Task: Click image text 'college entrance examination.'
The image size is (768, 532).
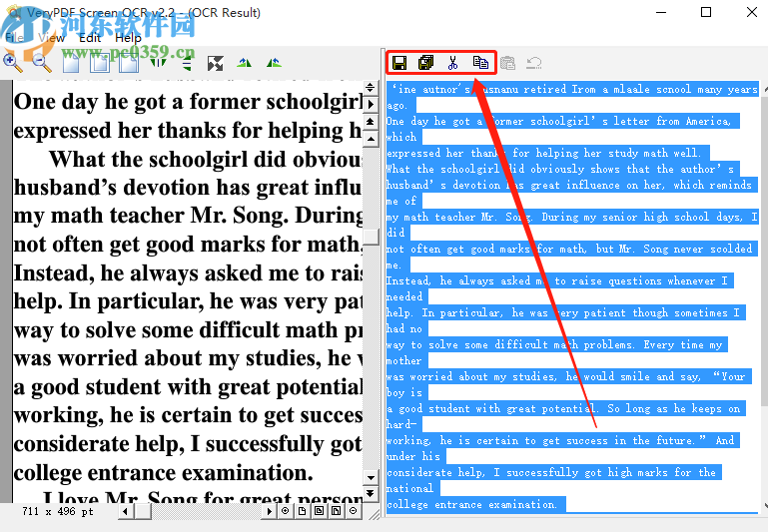Action: coord(164,473)
